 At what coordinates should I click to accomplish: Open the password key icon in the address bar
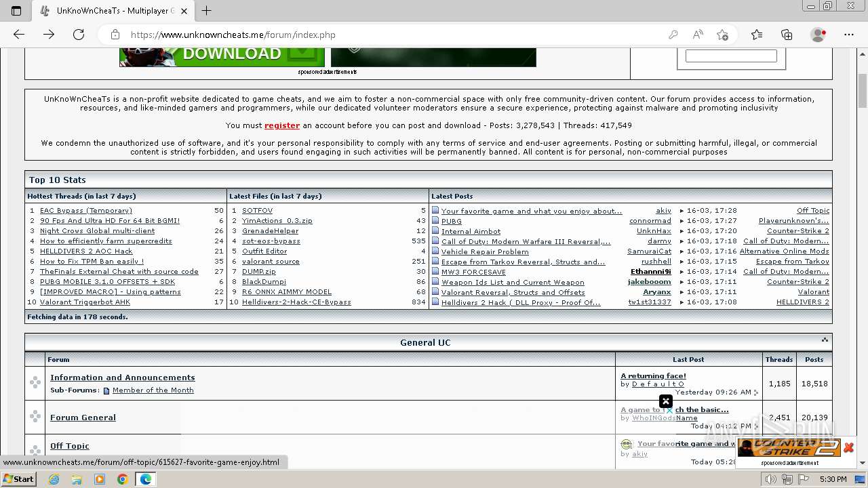coord(673,35)
